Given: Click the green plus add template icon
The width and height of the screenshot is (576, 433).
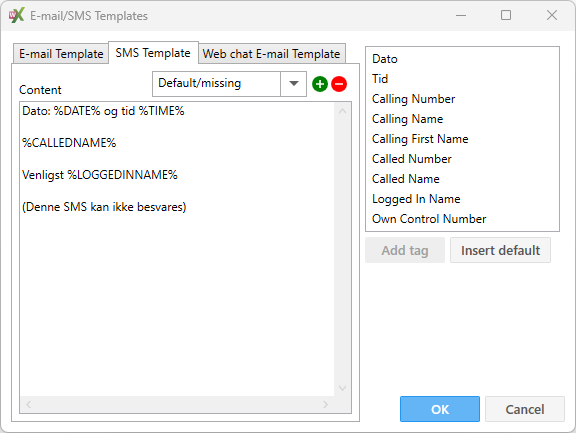Looking at the screenshot, I should (x=320, y=84).
